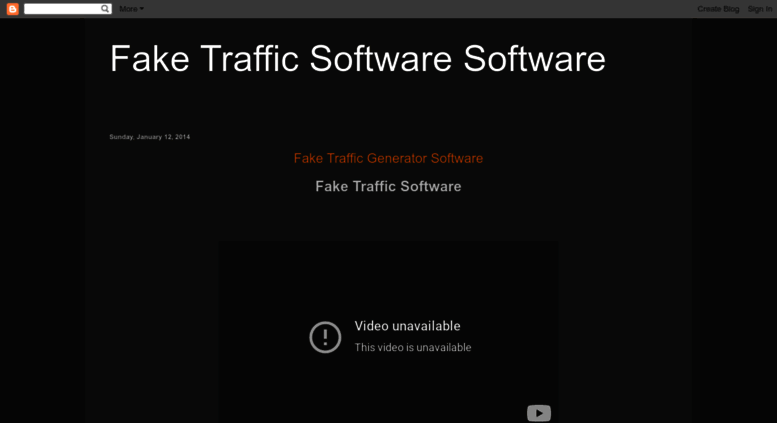
Task: Click the This video is unavailable text
Action: [413, 347]
